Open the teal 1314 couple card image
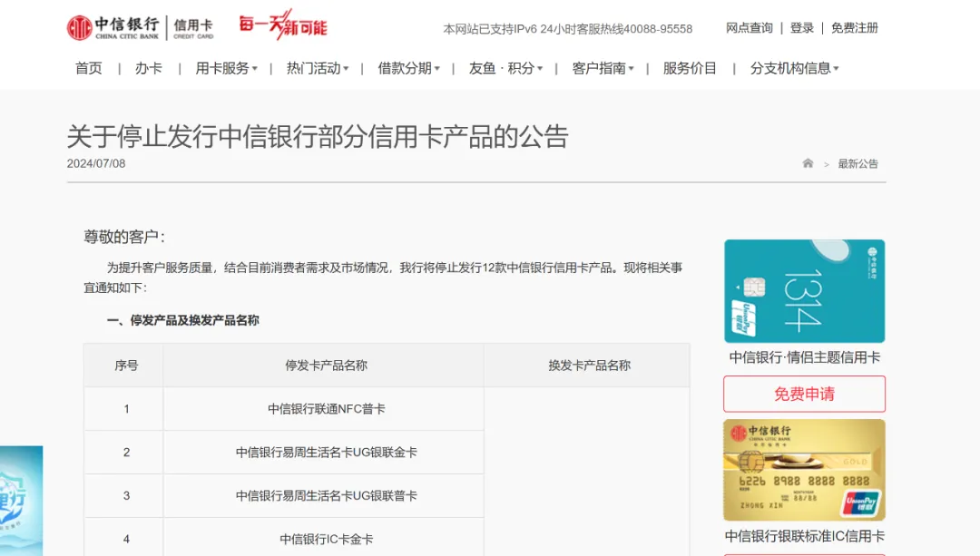The height and width of the screenshot is (556, 980). pyautogui.click(x=804, y=291)
